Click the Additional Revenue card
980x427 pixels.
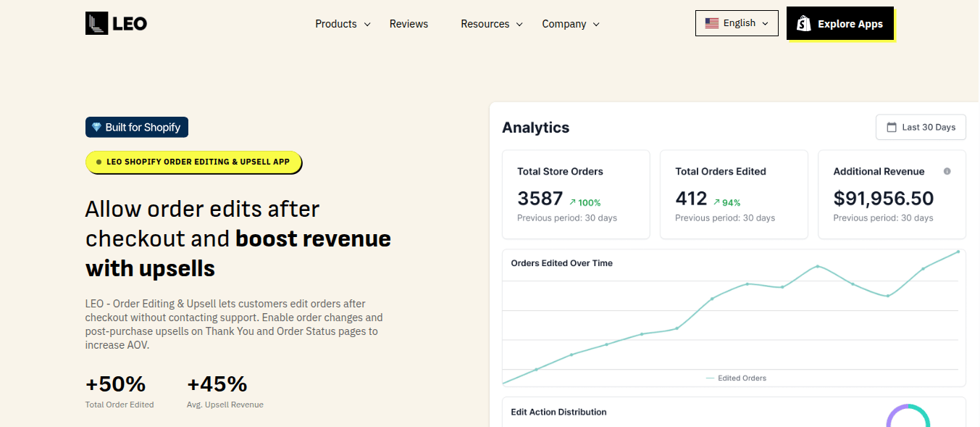[892, 194]
